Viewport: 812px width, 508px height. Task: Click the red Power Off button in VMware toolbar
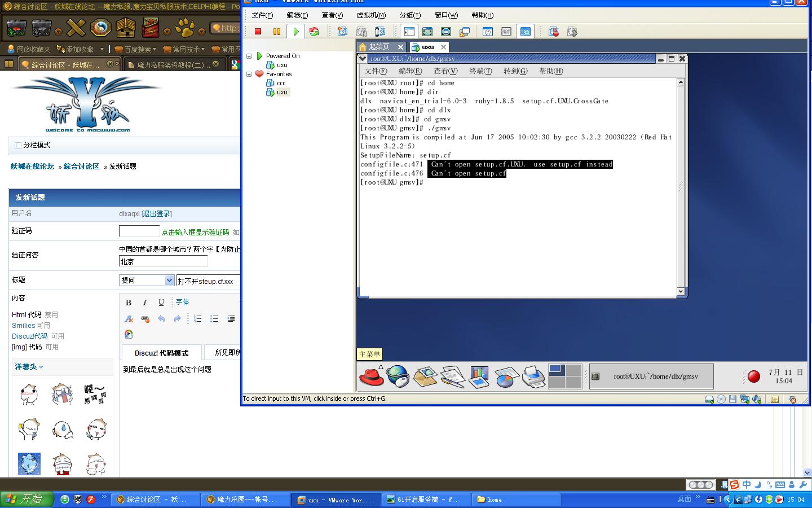click(x=258, y=32)
